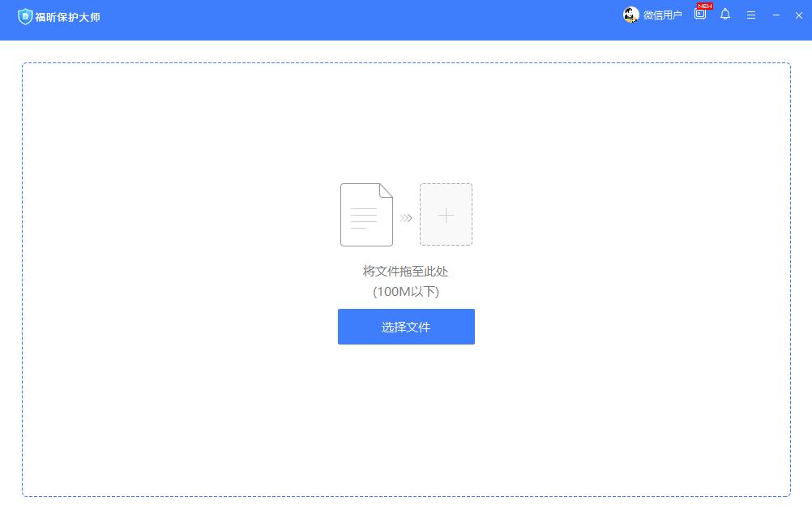This screenshot has height=518, width=812.
Task: Open the notification bell icon
Action: [x=725, y=15]
